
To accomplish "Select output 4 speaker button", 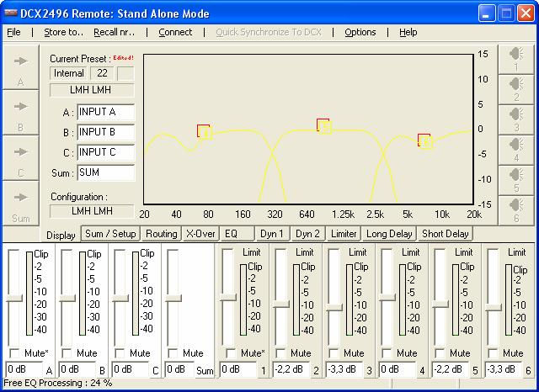I will [x=516, y=150].
